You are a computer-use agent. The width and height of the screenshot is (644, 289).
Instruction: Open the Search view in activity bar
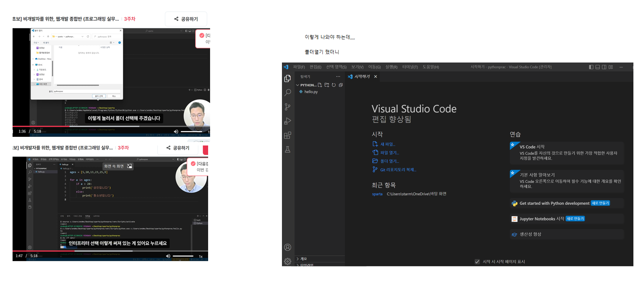point(287,92)
